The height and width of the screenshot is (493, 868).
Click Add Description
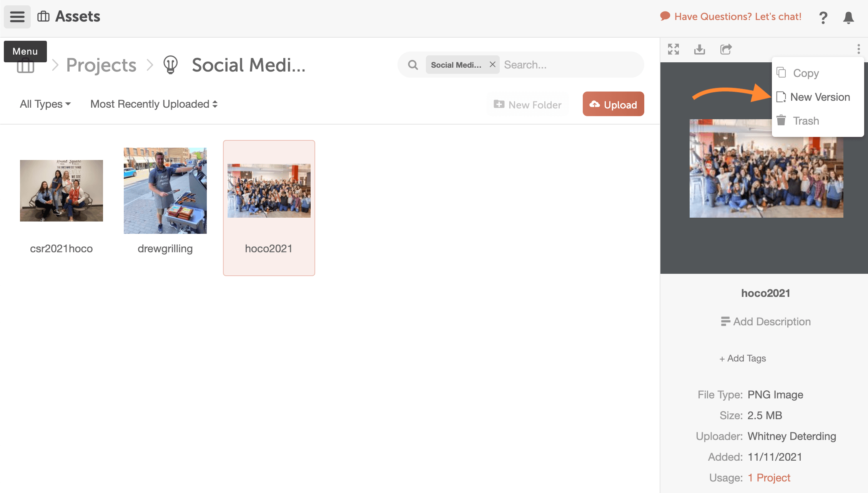pos(766,321)
